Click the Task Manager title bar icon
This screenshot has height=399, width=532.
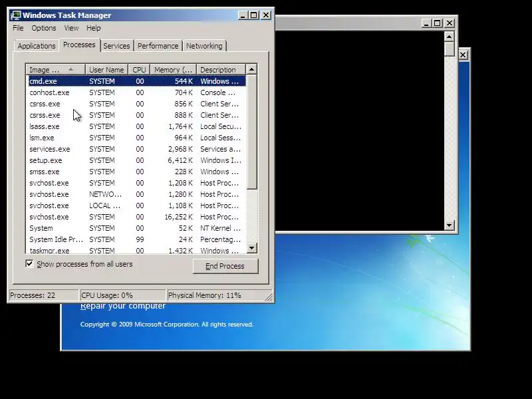15,15
